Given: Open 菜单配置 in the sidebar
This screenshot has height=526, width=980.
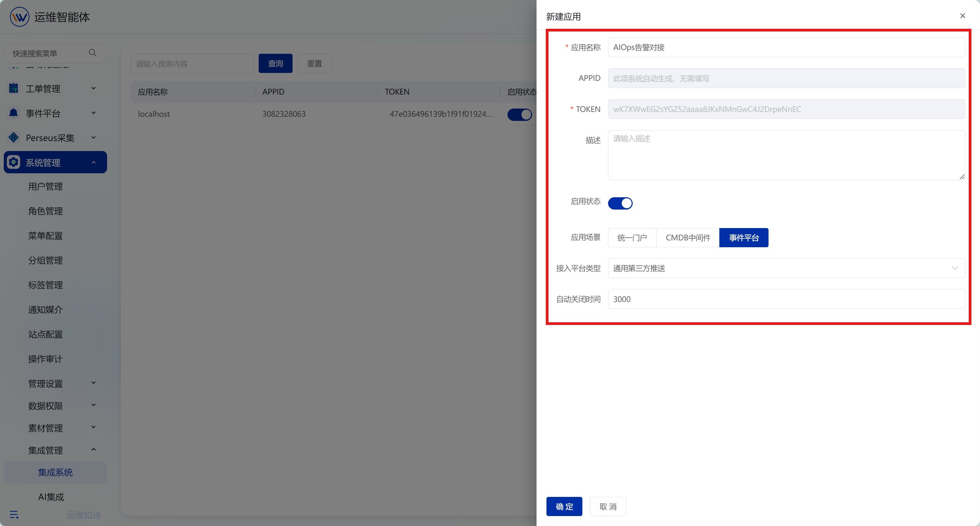Looking at the screenshot, I should (x=45, y=236).
